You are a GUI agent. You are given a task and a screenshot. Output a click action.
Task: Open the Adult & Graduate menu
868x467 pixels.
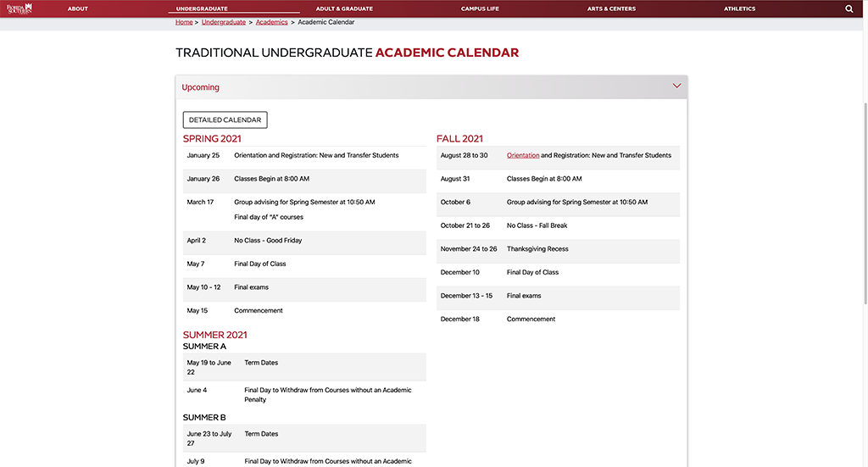point(344,8)
